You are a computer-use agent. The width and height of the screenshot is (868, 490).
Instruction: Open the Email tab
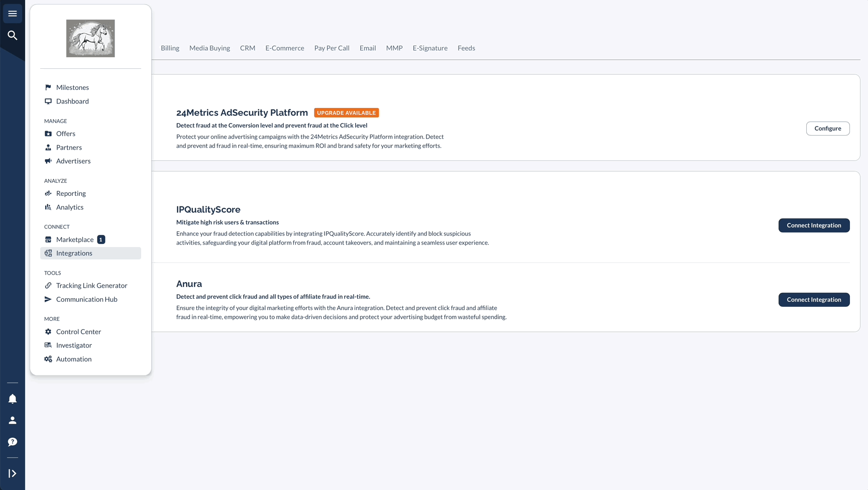368,48
